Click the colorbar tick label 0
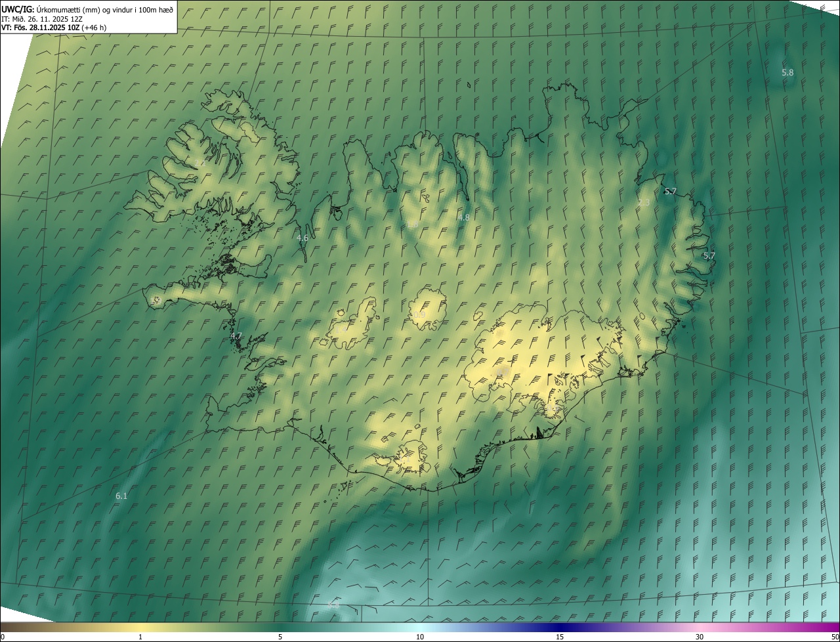 click(x=3, y=637)
